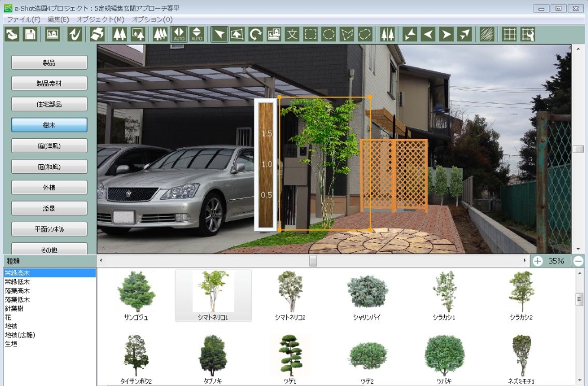Select 針葉樹 in the 種類 list
The width and height of the screenshot is (588, 386).
click(x=14, y=309)
